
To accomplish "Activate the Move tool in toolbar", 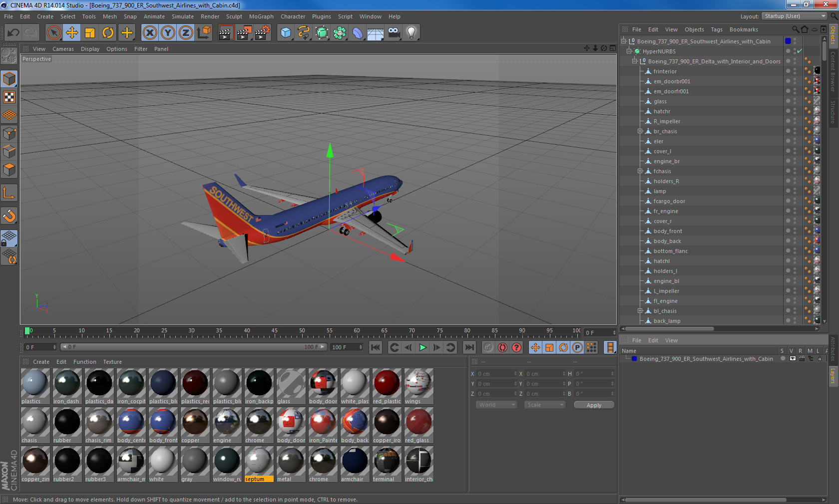I will [x=72, y=33].
